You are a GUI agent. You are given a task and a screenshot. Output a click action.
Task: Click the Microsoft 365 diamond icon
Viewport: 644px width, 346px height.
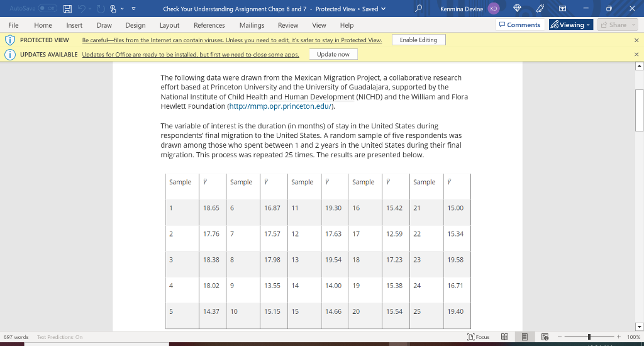(517, 8)
